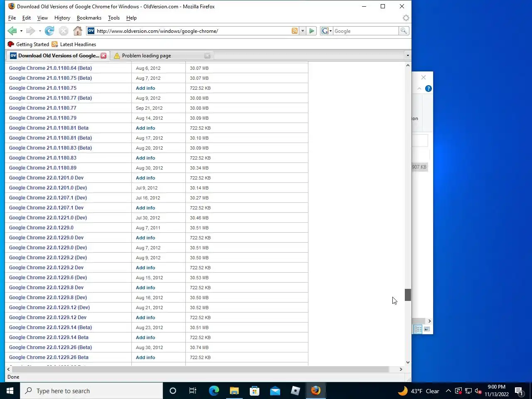The width and height of the screenshot is (532, 399).
Task: Click the muted volume tray icon
Action: click(x=478, y=391)
